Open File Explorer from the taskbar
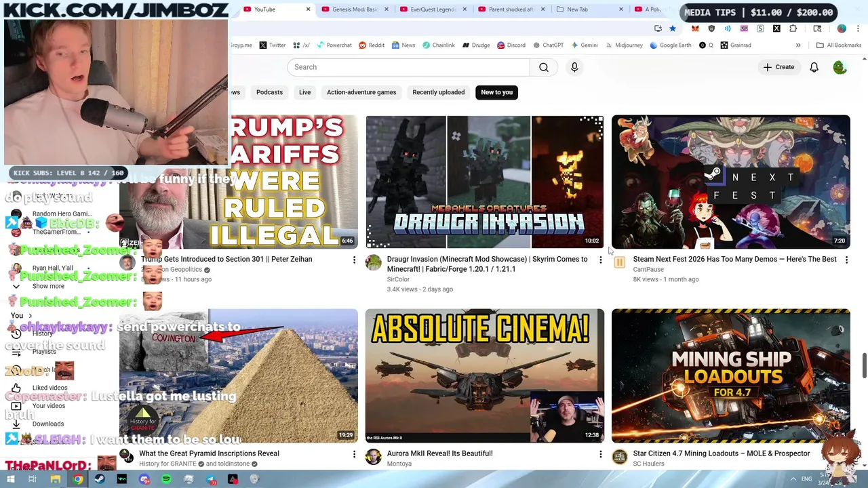The height and width of the screenshot is (488, 868). [56, 480]
